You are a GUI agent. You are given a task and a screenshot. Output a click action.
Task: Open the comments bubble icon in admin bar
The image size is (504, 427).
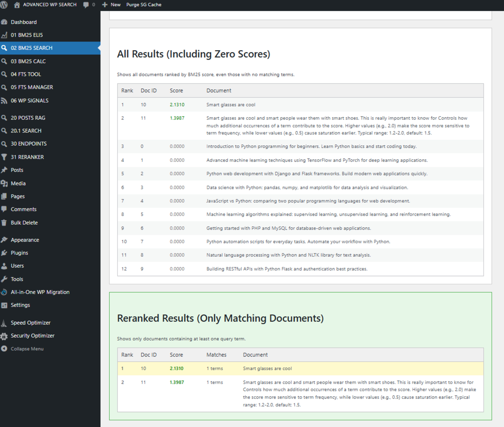tap(86, 5)
